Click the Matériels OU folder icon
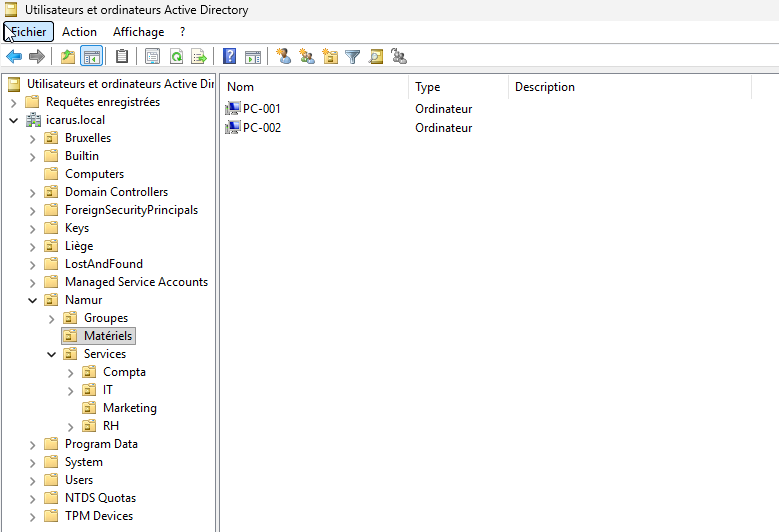Image resolution: width=779 pixels, height=532 pixels. (71, 336)
